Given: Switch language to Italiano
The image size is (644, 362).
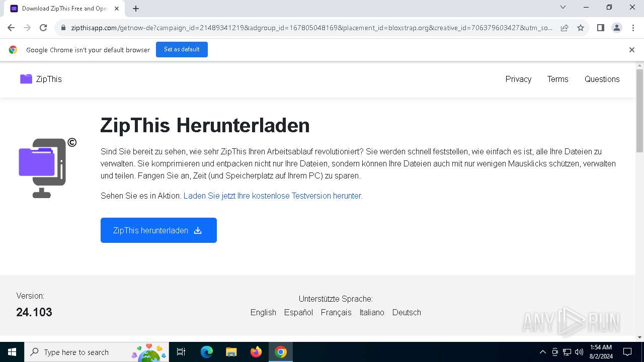Looking at the screenshot, I should [372, 312].
